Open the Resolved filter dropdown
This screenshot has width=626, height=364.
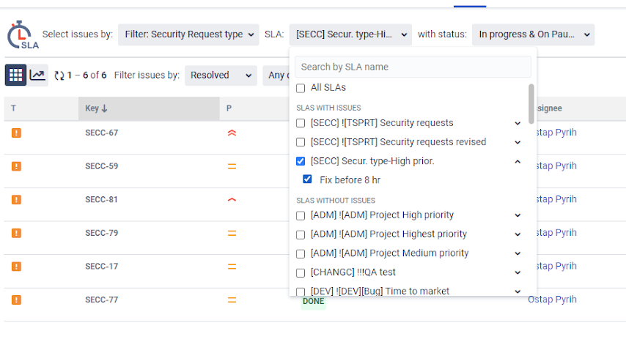click(221, 75)
